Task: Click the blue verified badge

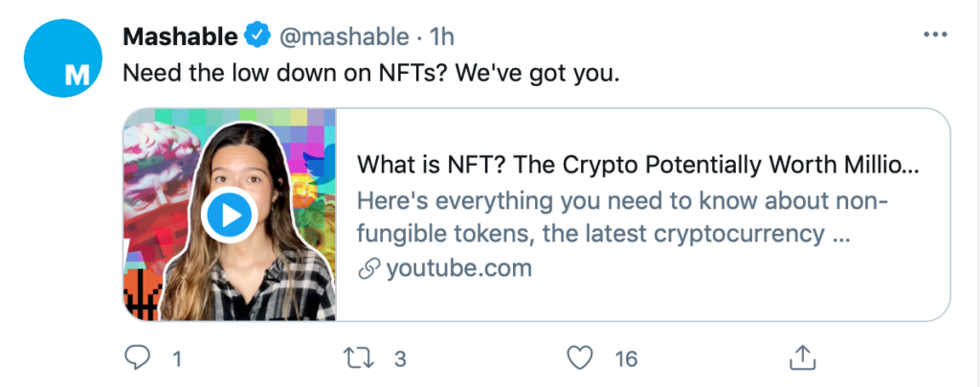Action: click(x=256, y=37)
